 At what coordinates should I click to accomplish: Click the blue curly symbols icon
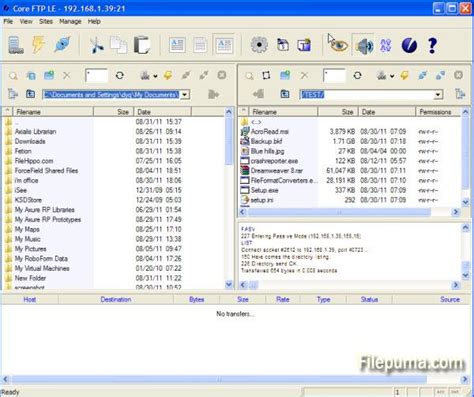(386, 45)
